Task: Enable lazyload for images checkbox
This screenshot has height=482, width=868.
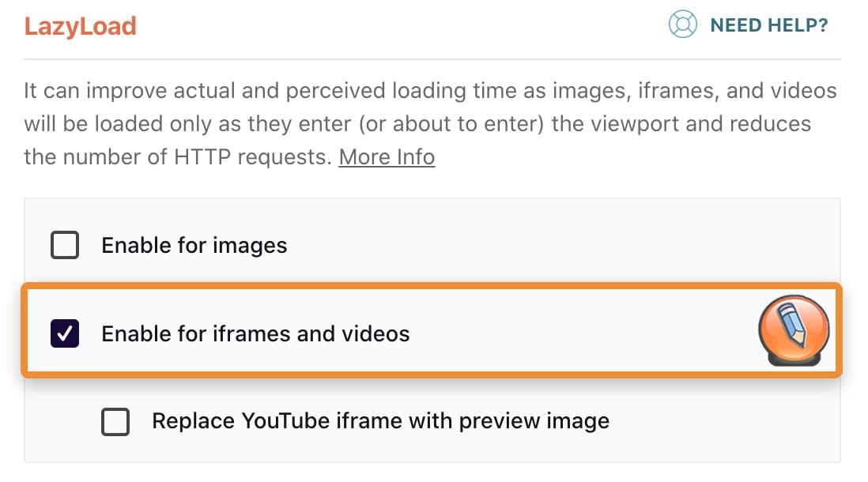Action: [65, 245]
